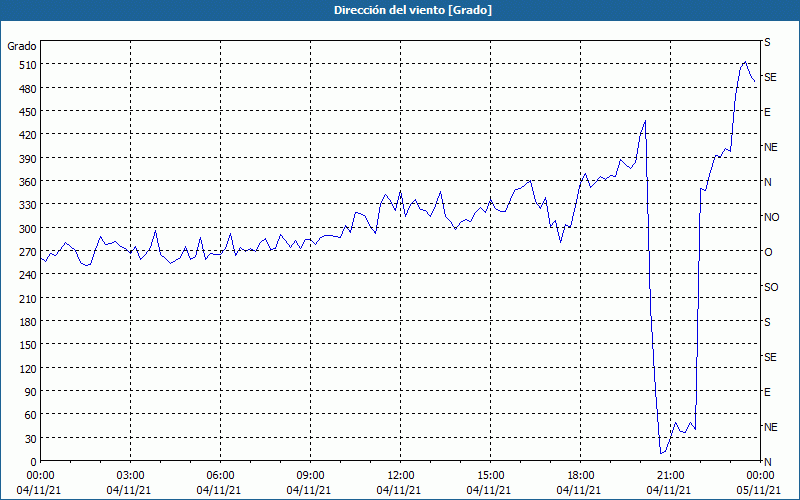Click the 120 left axis value

click(28, 368)
